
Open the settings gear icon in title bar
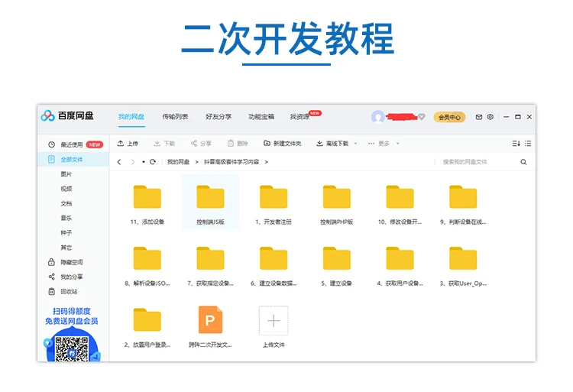tap(490, 117)
